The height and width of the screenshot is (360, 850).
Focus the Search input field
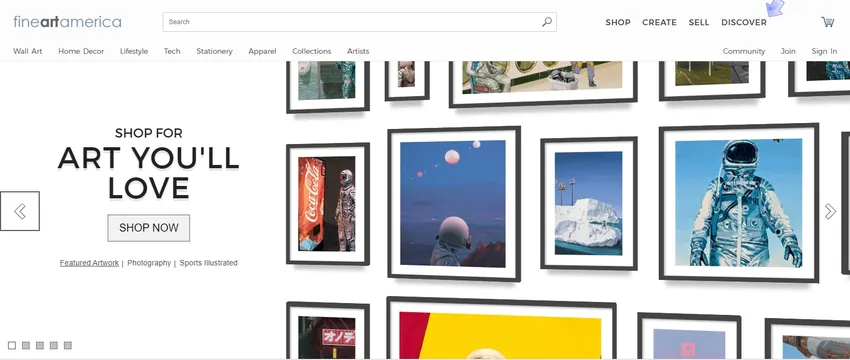(x=359, y=22)
